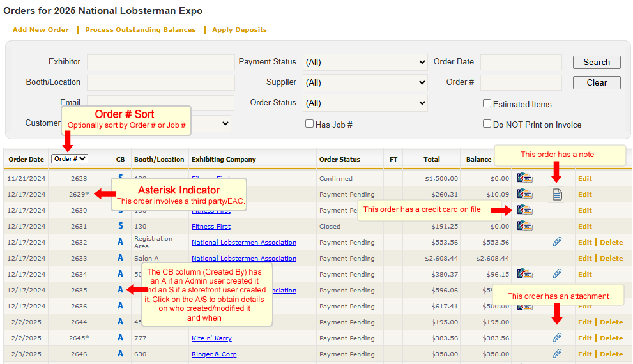
Task: View attachment paperclip on order 2645*
Action: [557, 338]
